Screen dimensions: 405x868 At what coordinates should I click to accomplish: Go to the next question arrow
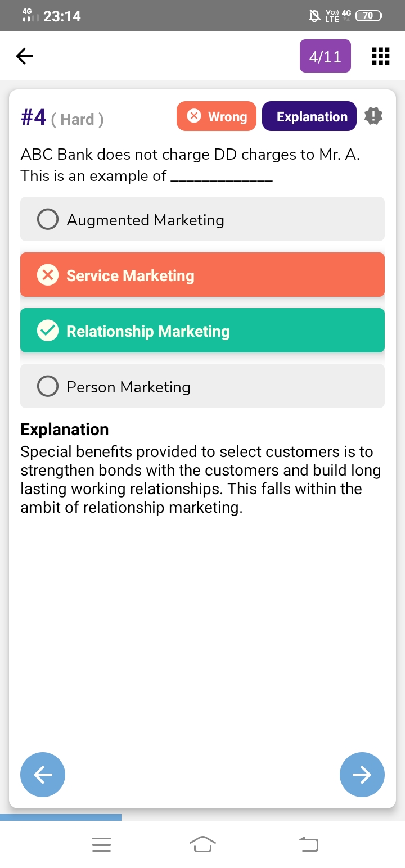click(362, 775)
